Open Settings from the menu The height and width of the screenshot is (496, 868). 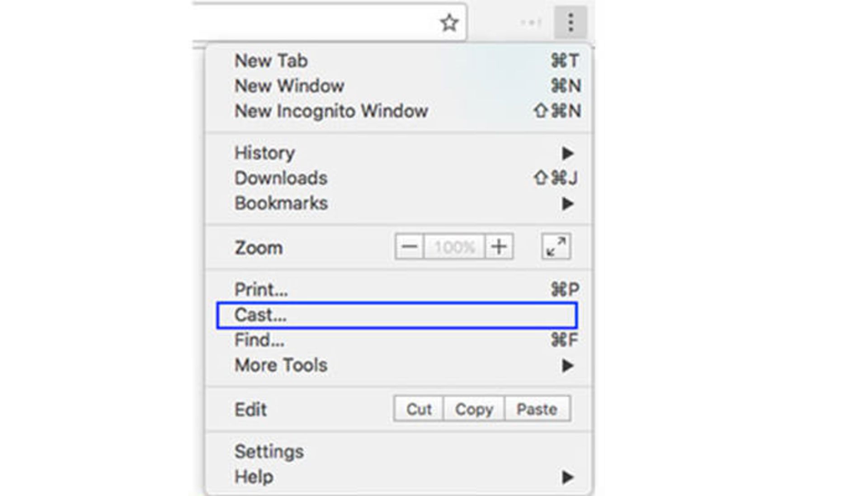(269, 452)
